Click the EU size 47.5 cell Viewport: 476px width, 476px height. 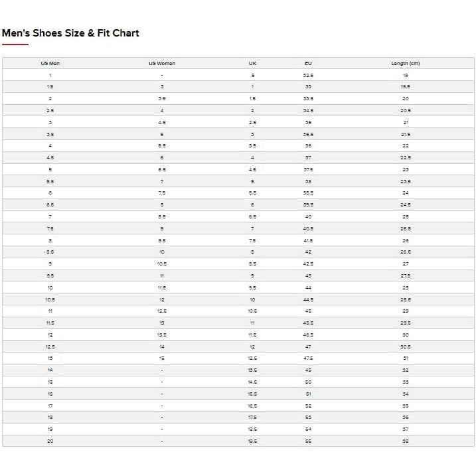click(x=308, y=358)
